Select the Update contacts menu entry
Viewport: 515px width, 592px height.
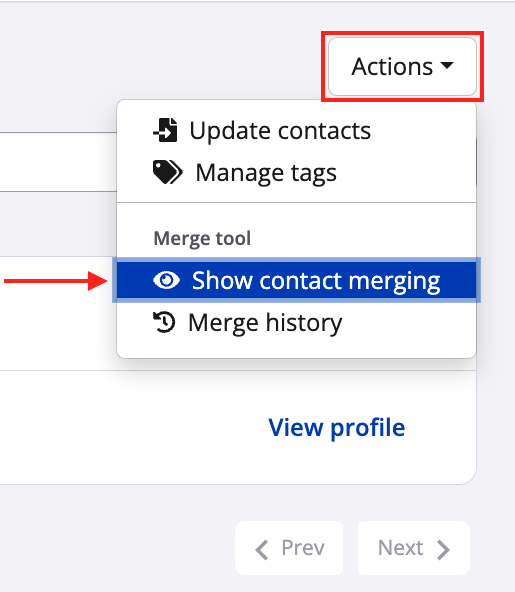[296, 131]
